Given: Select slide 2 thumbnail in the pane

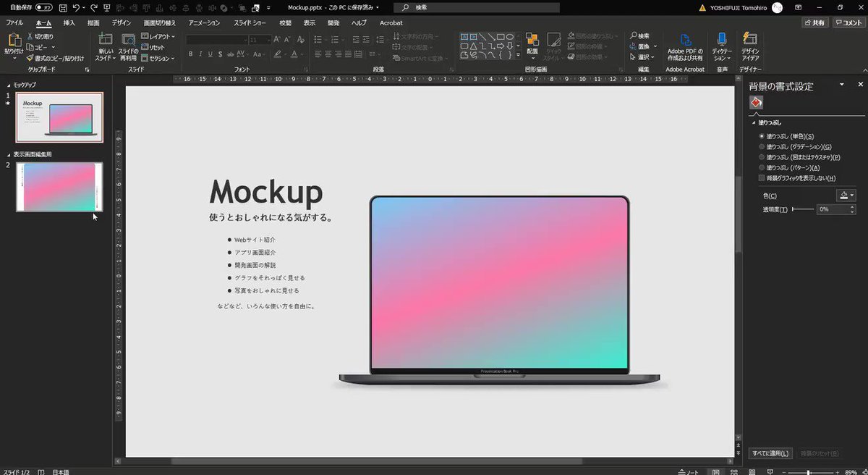Looking at the screenshot, I should [59, 187].
